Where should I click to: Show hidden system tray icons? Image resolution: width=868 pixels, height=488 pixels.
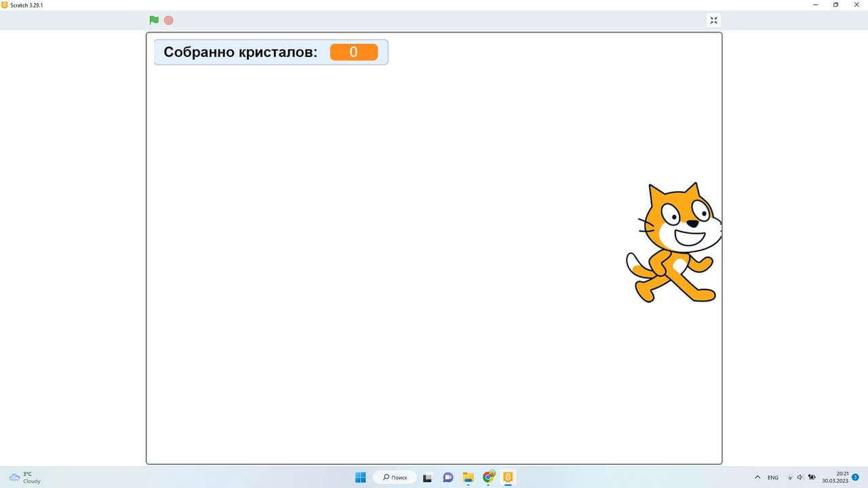pyautogui.click(x=757, y=477)
